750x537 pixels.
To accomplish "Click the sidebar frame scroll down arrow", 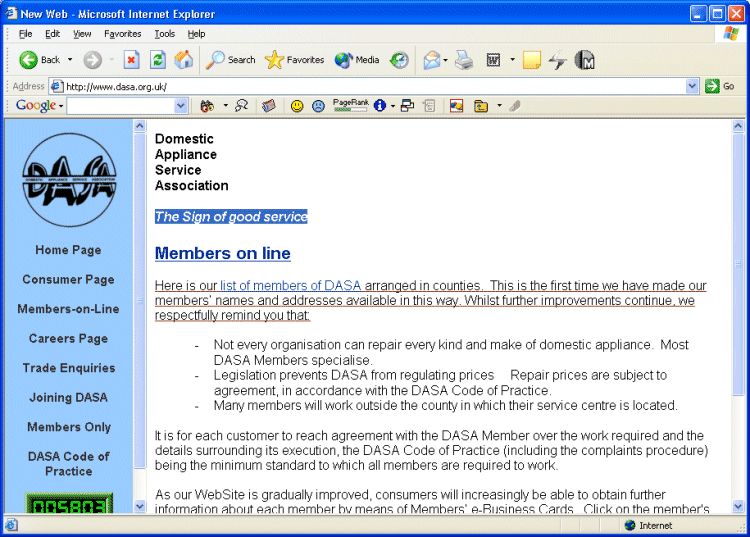I will coord(140,506).
